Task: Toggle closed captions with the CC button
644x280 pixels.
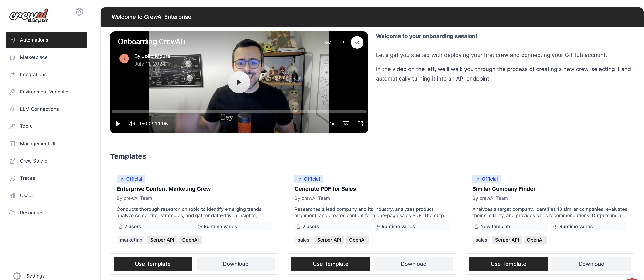Action: tap(346, 124)
